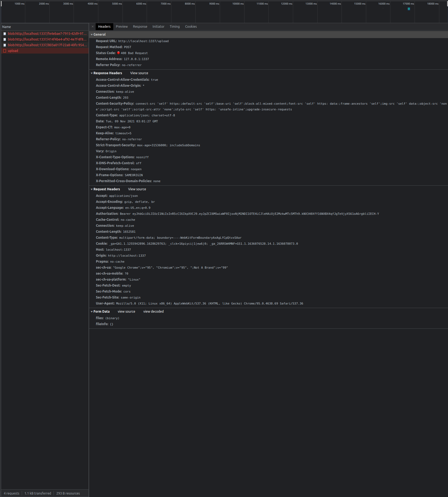The height and width of the screenshot is (497, 448).
Task: Select blob request starting 414f4be4
Action: point(45,39)
